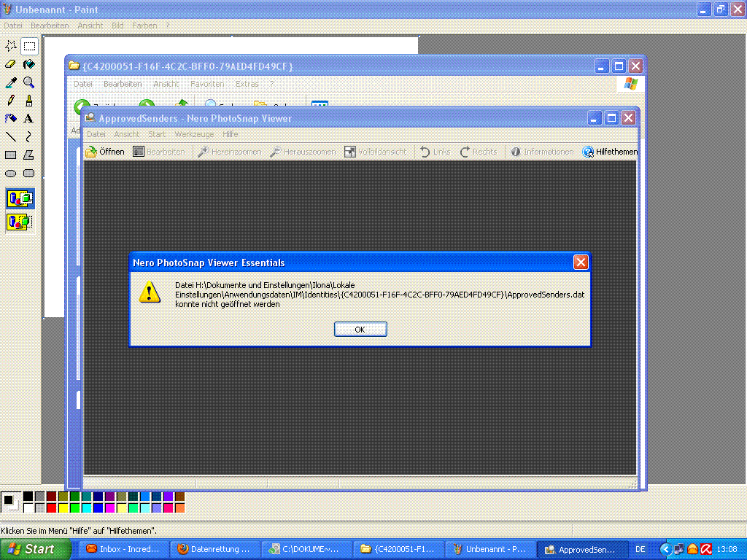Click Informationen in Nero PhotoSnap toolbar
Screen dimensions: 747x560
pos(542,152)
